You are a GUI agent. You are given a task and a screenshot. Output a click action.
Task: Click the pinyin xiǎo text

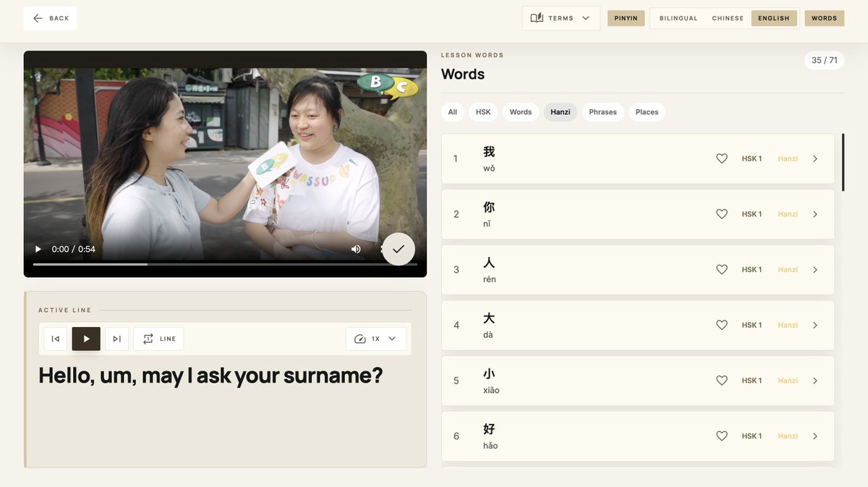pos(491,391)
